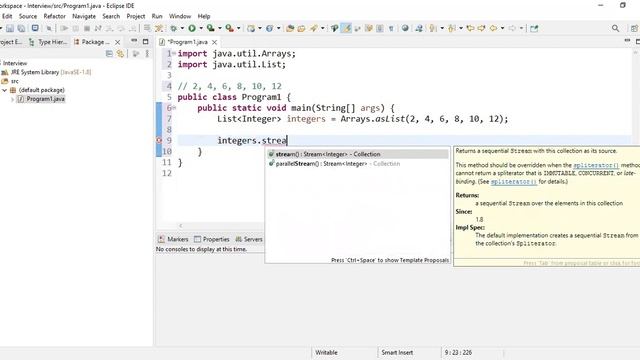
Task: Maximize the Package Explorer panel
Action: tap(145, 41)
